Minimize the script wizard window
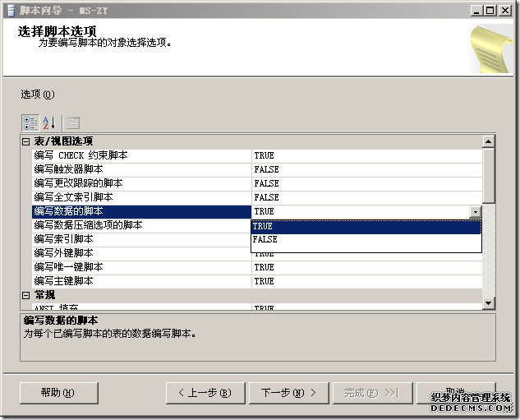Viewport: 520px width, 420px height. tap(478, 10)
